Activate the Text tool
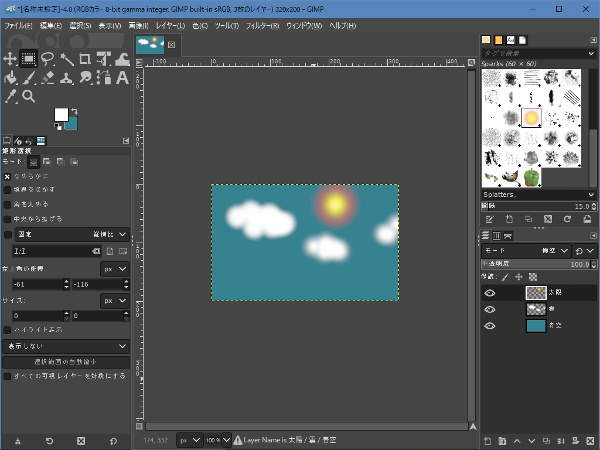The height and width of the screenshot is (450, 600). [124, 77]
